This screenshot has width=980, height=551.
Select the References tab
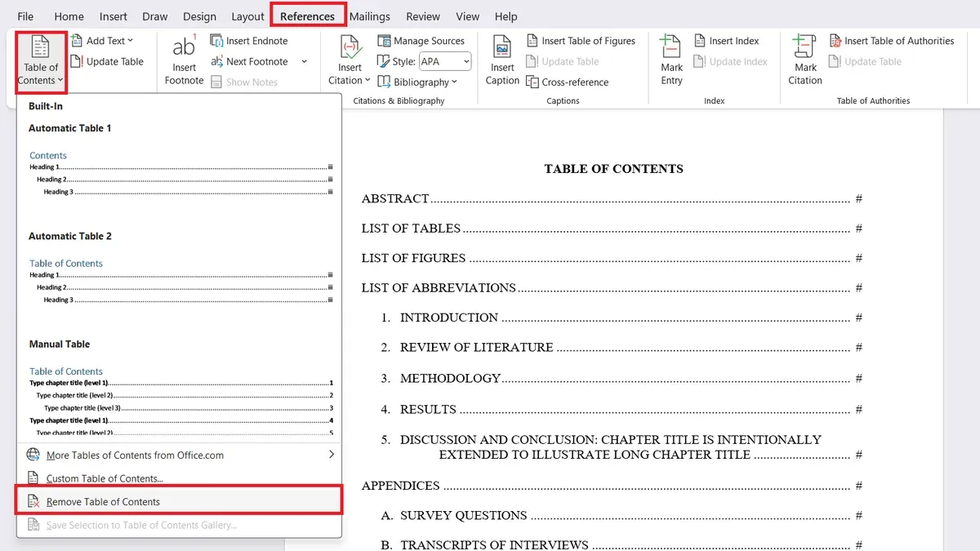(x=308, y=16)
